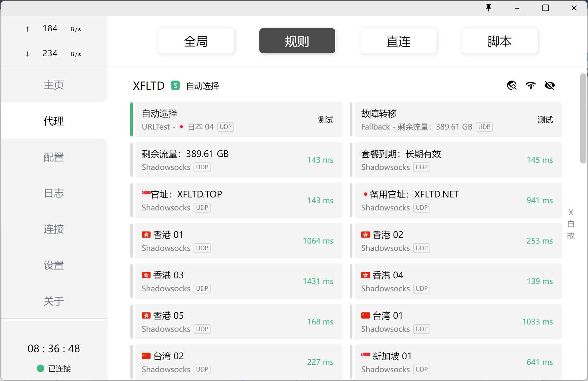Click 测试 on the 故障转移 card
This screenshot has width=588, height=381.
pyautogui.click(x=545, y=120)
